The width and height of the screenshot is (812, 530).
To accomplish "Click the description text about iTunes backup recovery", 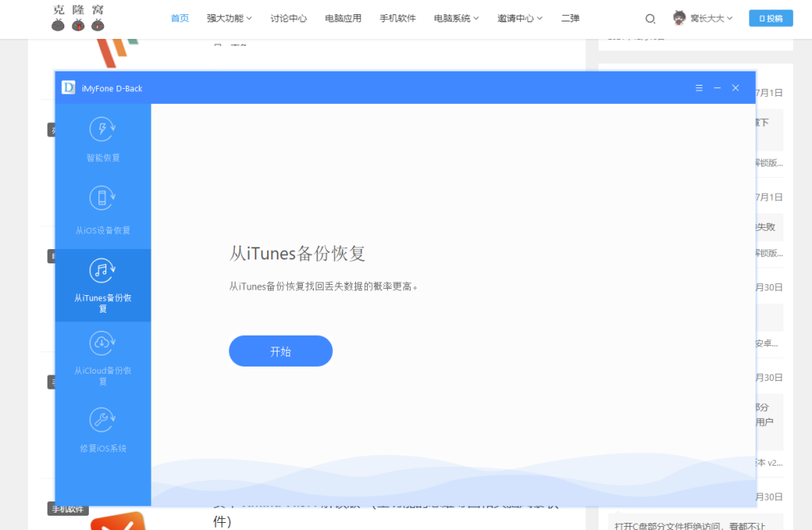I will [324, 286].
